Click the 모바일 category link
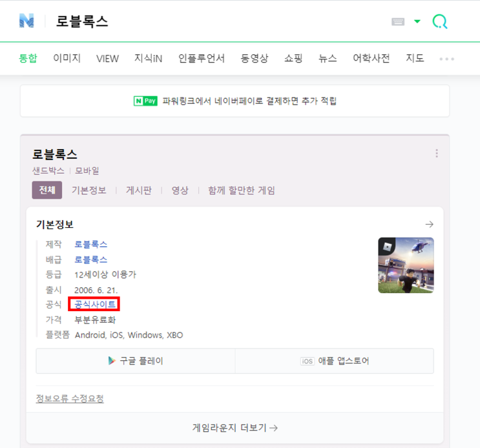 click(87, 170)
